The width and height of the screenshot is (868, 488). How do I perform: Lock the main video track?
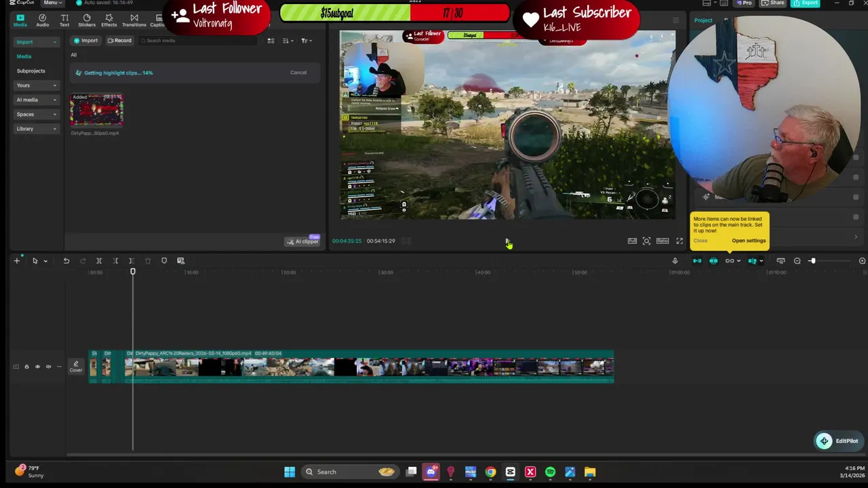click(x=26, y=367)
